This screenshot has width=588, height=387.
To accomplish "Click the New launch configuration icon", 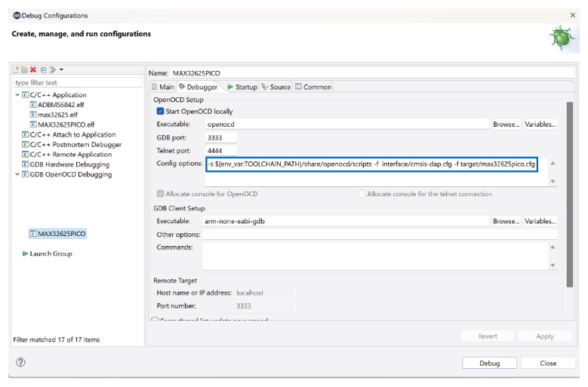I will pos(17,69).
